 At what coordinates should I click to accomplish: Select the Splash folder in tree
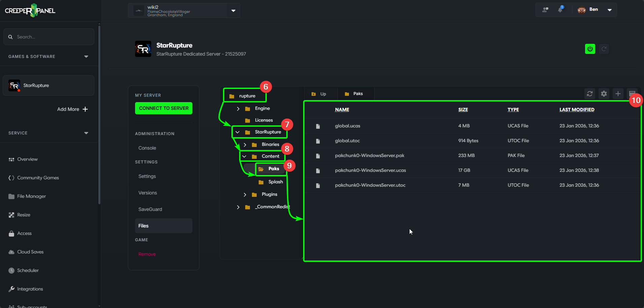pyautogui.click(x=275, y=182)
